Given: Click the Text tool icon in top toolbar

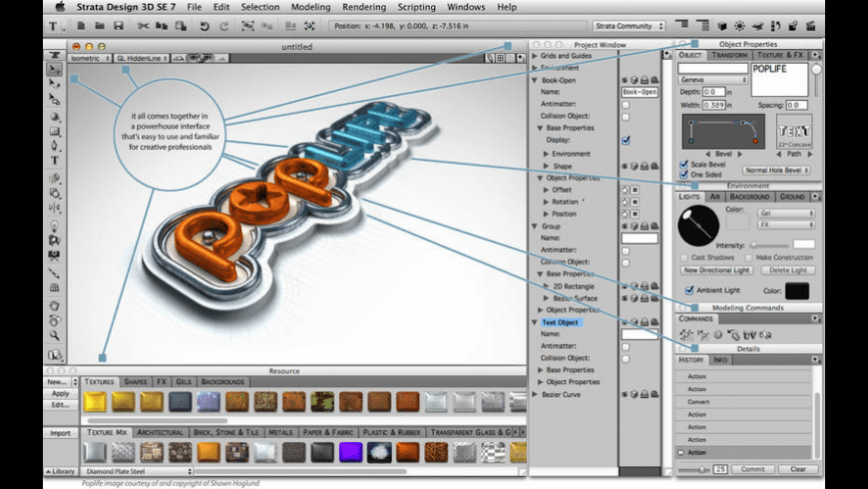Looking at the screenshot, I should click(x=53, y=26).
